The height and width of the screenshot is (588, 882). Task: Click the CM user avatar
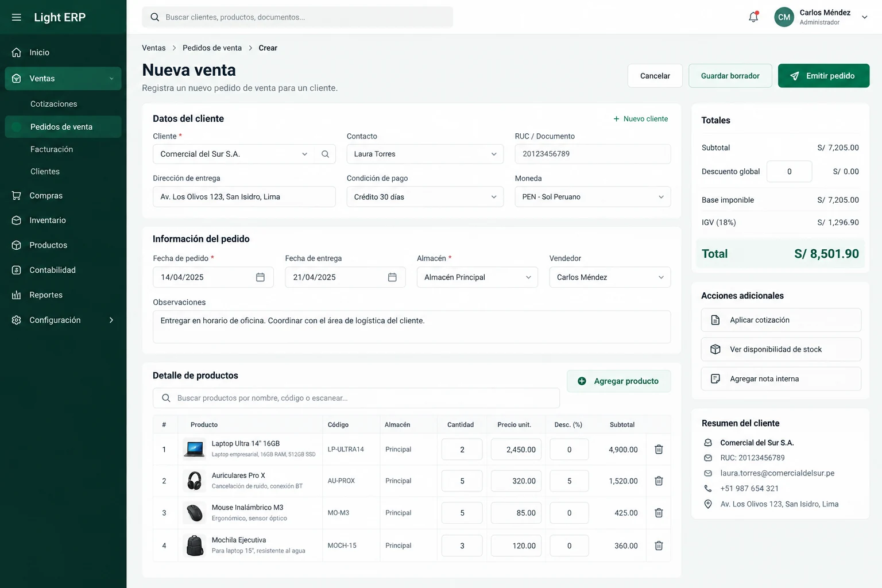tap(784, 17)
